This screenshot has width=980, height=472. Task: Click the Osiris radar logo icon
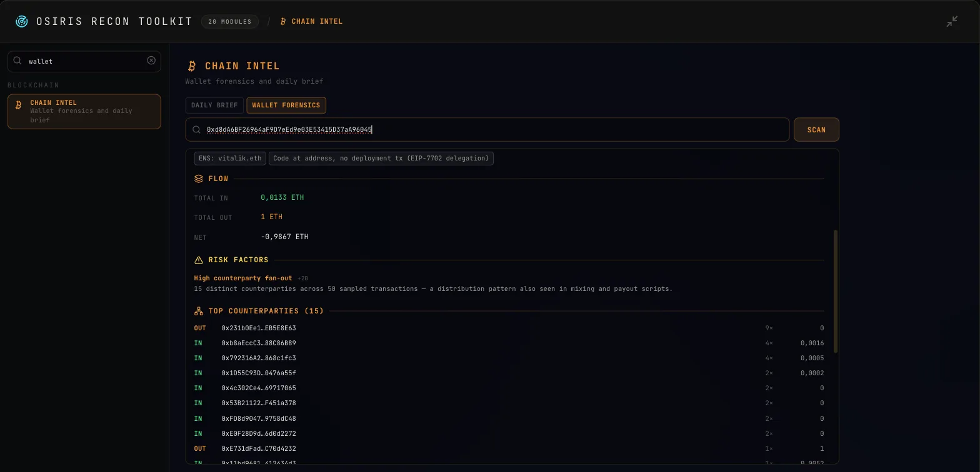(22, 22)
